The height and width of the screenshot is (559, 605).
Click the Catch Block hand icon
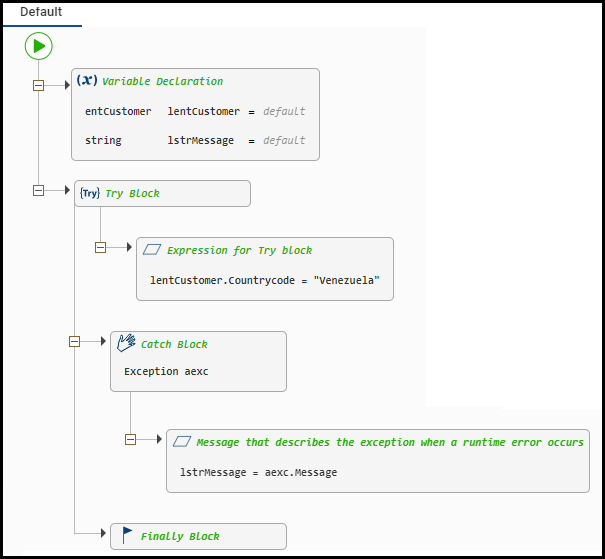(x=126, y=343)
